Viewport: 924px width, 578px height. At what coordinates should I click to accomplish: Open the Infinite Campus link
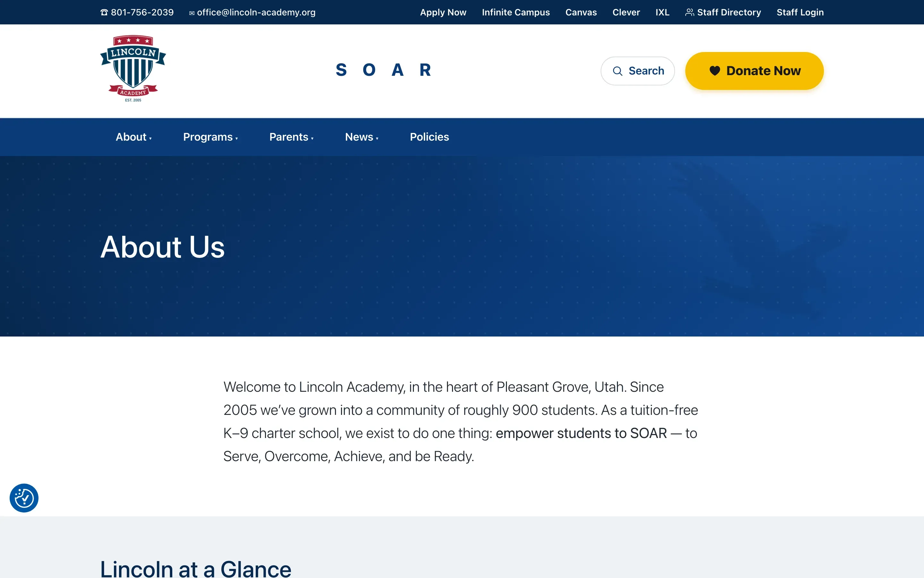pos(516,12)
